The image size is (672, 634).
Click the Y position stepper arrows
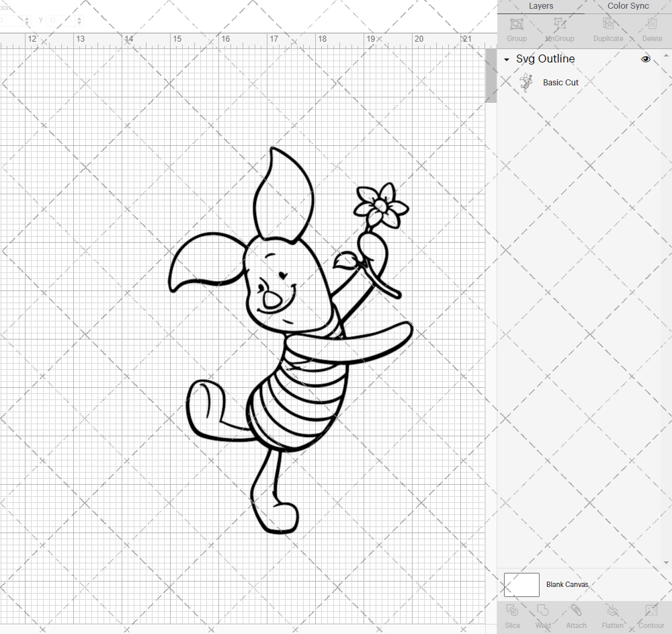point(79,20)
